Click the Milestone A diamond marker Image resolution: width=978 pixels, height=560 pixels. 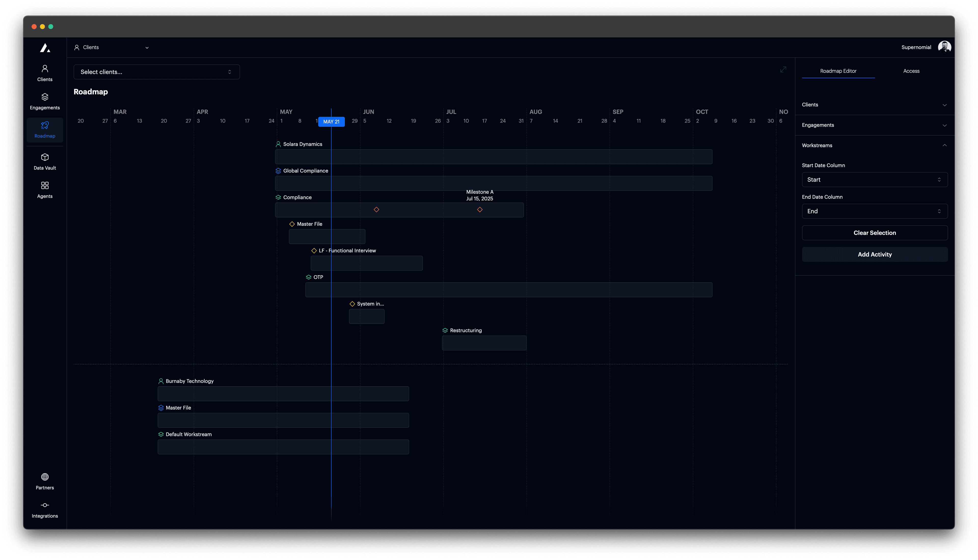[x=480, y=209]
